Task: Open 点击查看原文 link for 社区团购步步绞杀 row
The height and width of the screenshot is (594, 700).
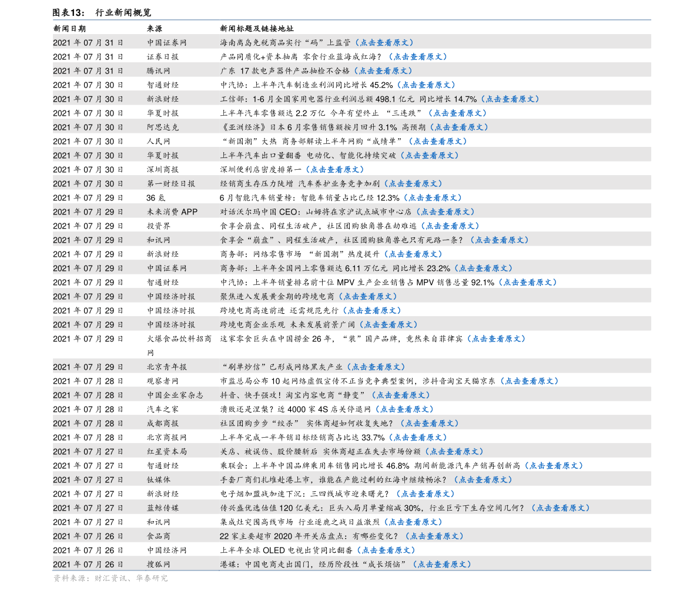Action: [x=430, y=424]
